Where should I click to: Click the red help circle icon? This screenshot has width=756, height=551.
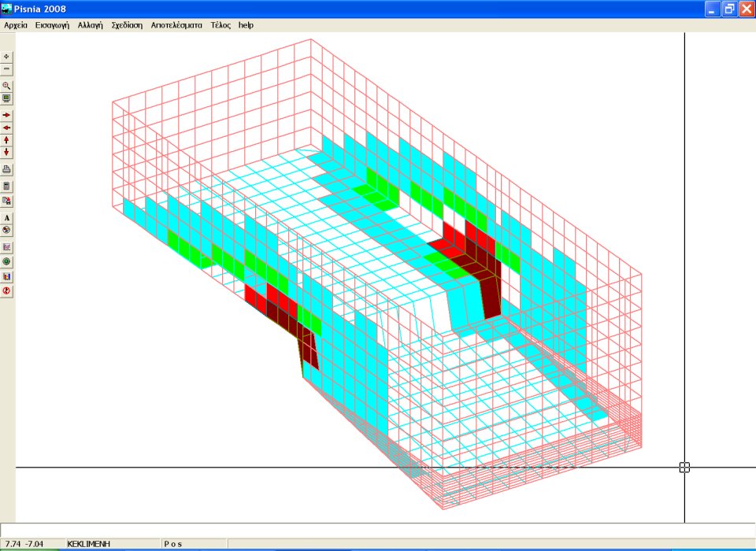[7, 291]
